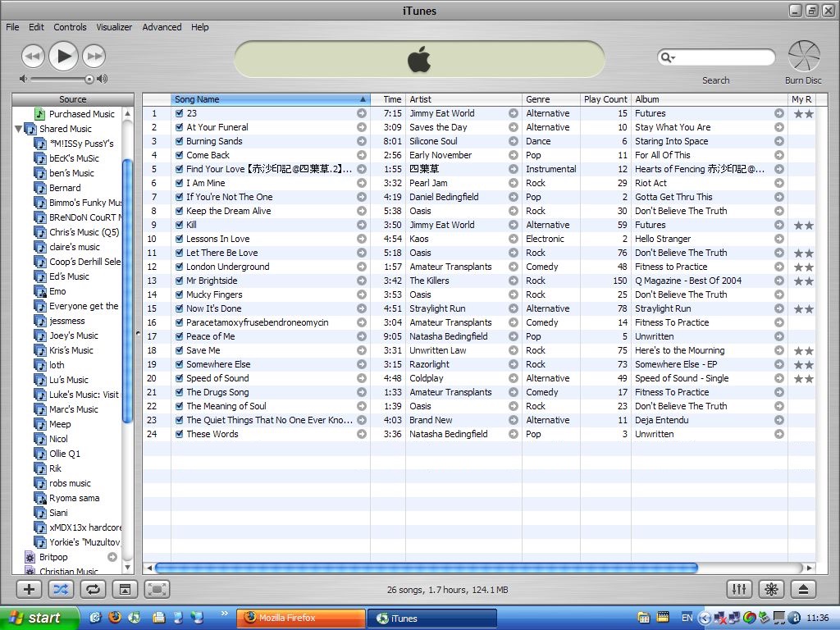This screenshot has height=630, width=840.
Task: Turn on the visualizer button
Action: tap(771, 589)
